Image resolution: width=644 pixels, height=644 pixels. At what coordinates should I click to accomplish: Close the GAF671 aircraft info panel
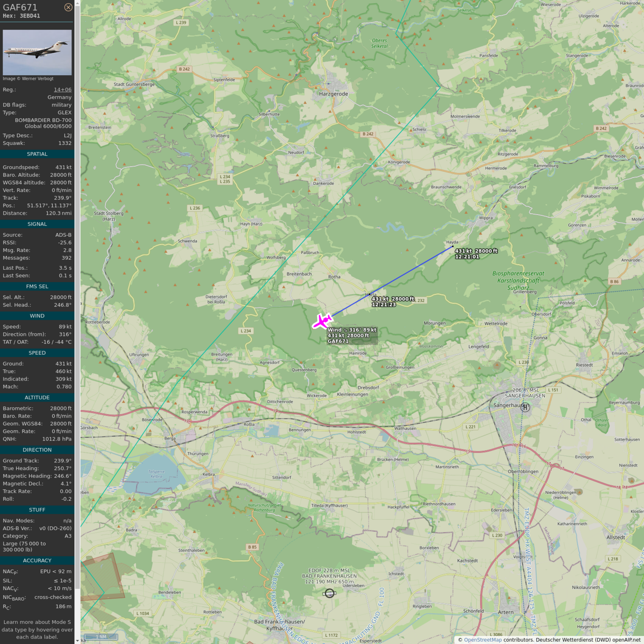pos(68,7)
